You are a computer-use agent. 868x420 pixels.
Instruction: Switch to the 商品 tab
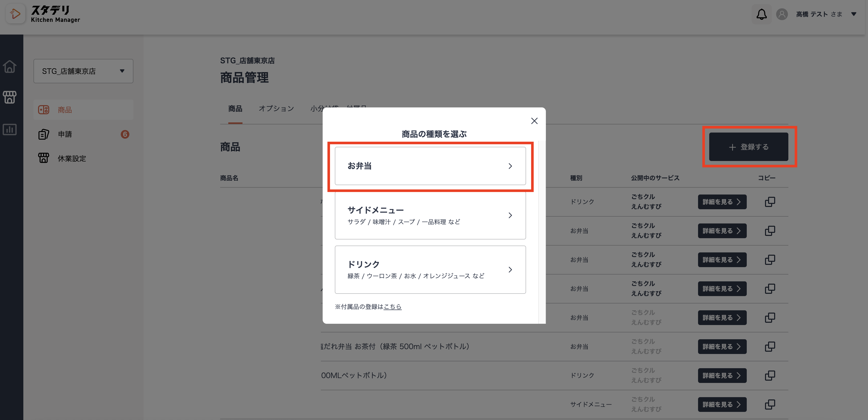[x=235, y=109]
